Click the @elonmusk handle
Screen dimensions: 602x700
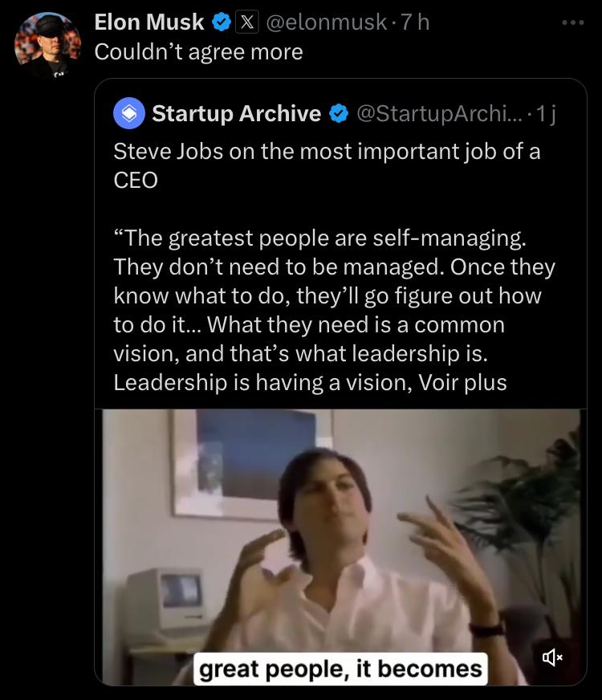click(x=325, y=22)
